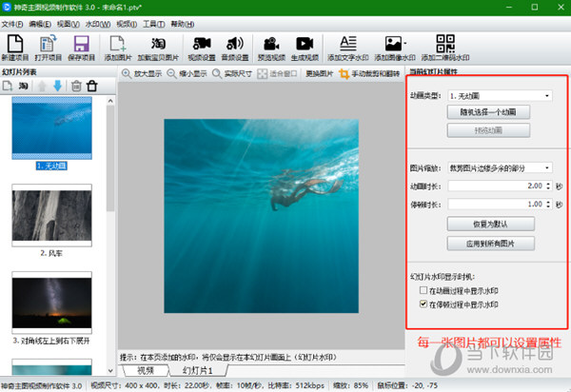Adjust 停顿时长 spinner arrows

[548, 205]
